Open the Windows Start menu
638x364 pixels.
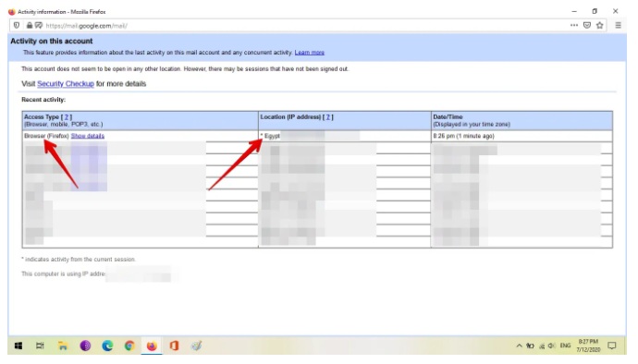point(18,346)
